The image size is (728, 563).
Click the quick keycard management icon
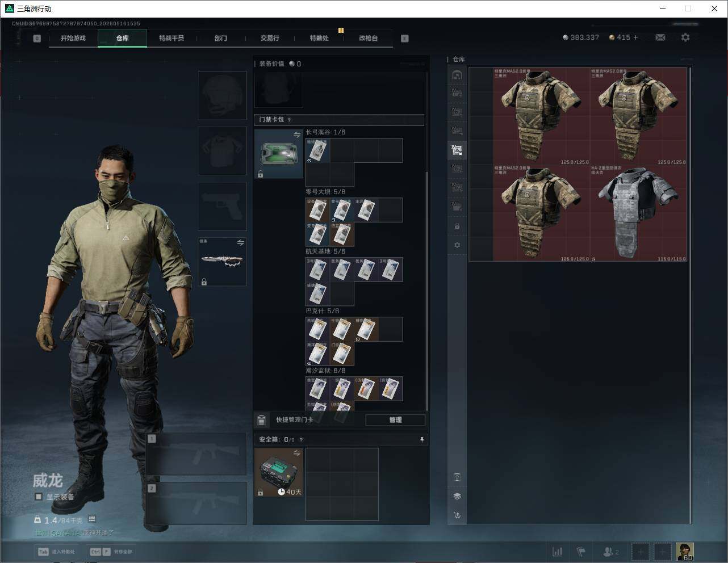pos(261,420)
